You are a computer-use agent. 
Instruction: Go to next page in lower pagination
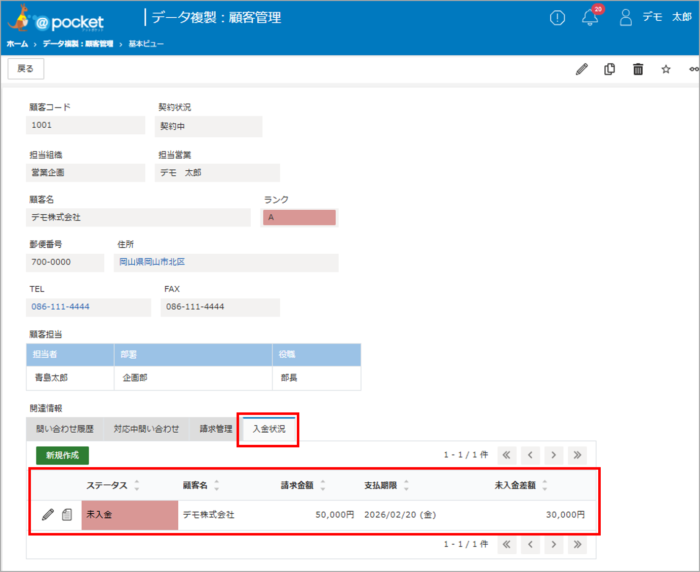coord(554,544)
